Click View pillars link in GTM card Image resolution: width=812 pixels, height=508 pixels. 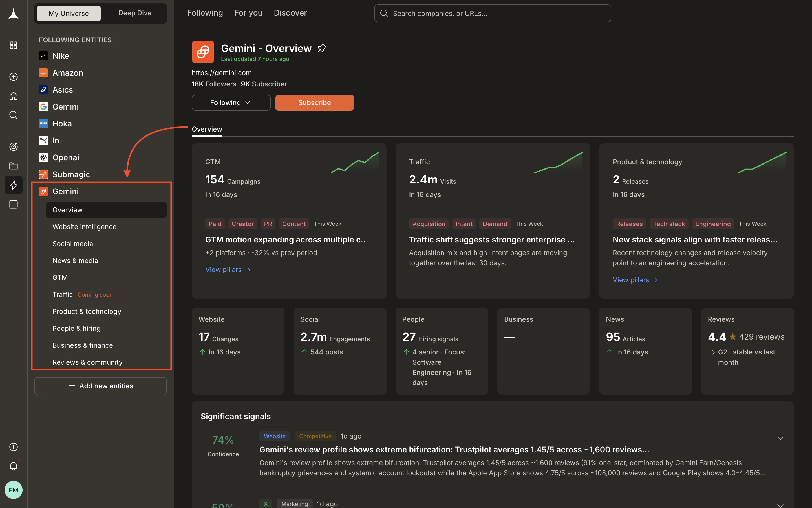coord(228,270)
